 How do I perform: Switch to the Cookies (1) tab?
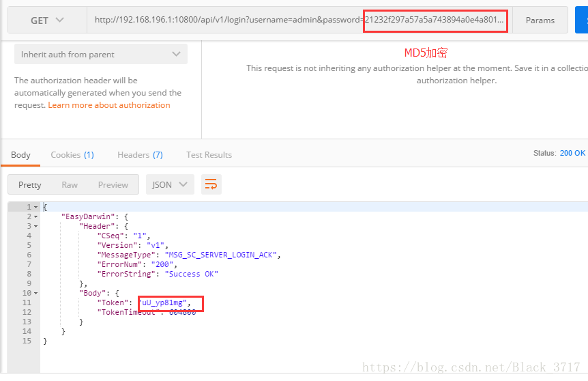72,155
